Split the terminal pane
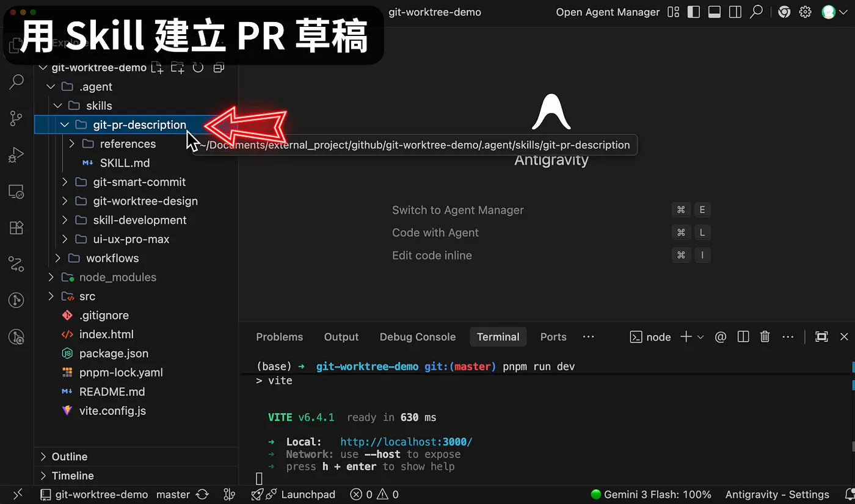The width and height of the screenshot is (855, 504). click(743, 337)
